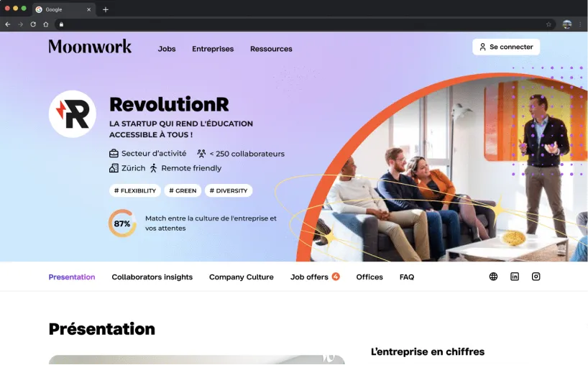Go to browser home icon

click(x=46, y=24)
